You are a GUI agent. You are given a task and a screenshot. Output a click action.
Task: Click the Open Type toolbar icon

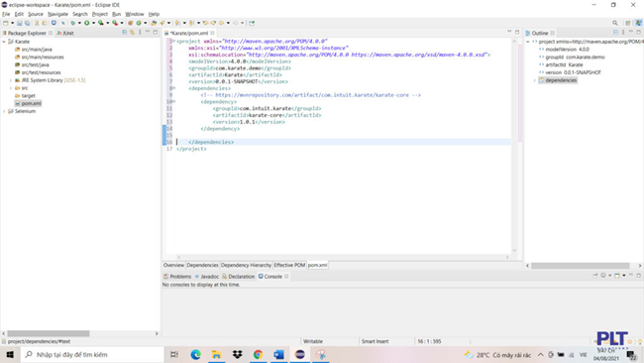pyautogui.click(x=154, y=23)
